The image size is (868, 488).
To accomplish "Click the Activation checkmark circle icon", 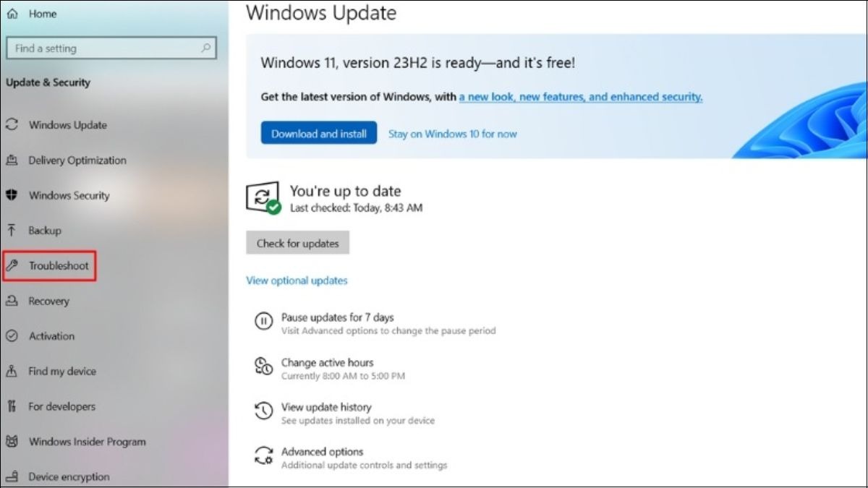I will (12, 336).
